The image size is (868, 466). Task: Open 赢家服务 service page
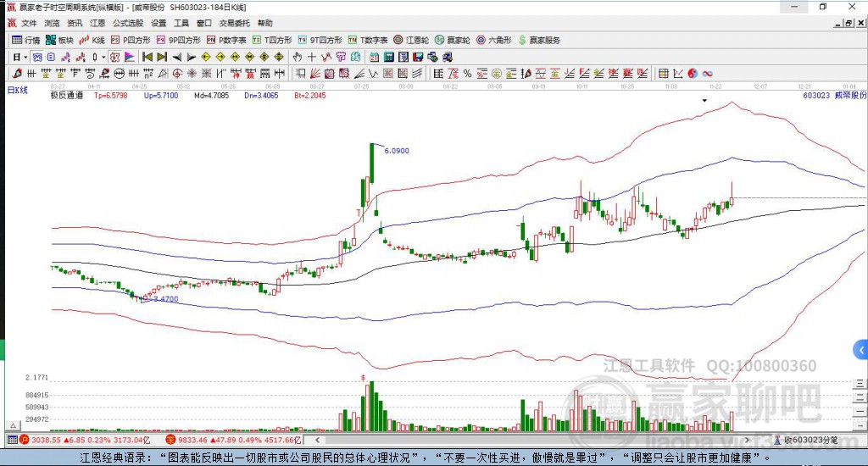pyautogui.click(x=539, y=40)
